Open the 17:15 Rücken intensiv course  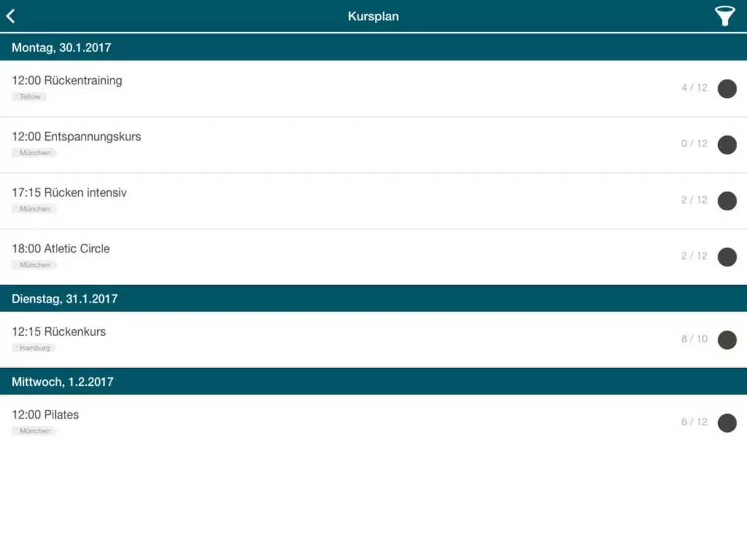[373, 201]
